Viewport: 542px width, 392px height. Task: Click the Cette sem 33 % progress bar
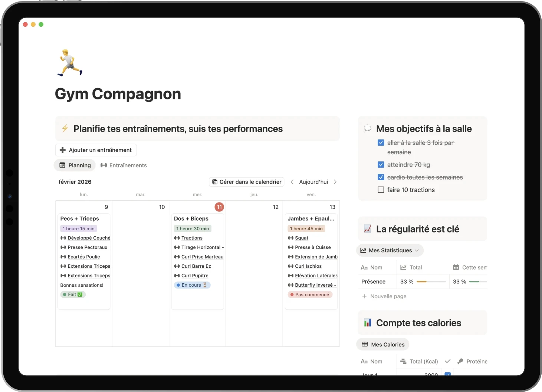coord(478,282)
